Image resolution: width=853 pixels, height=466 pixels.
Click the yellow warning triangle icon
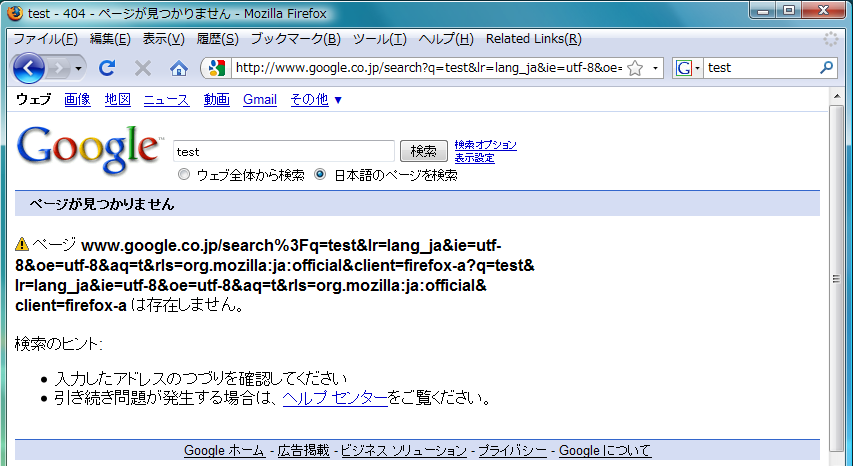(22, 244)
